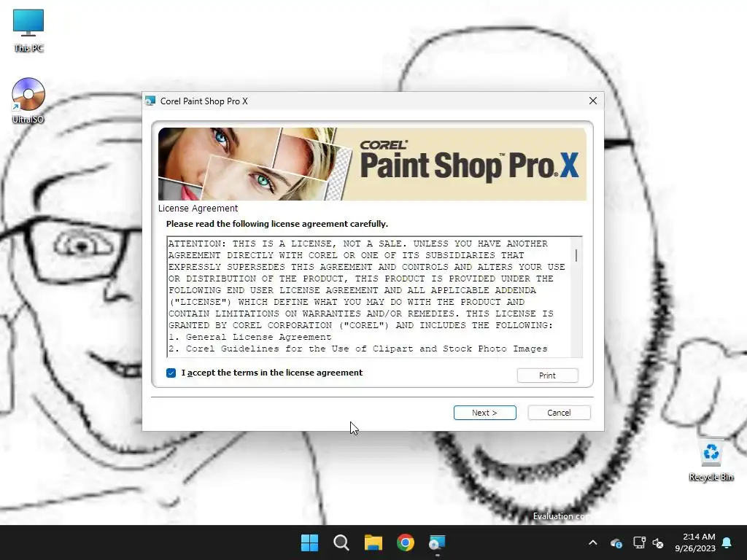Click the license text scrollbar thumb

[576, 256]
